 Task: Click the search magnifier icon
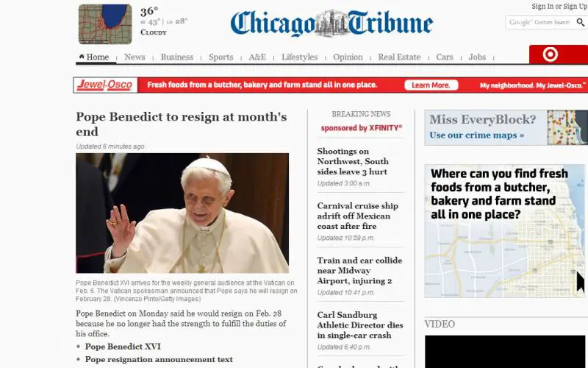pos(581,23)
